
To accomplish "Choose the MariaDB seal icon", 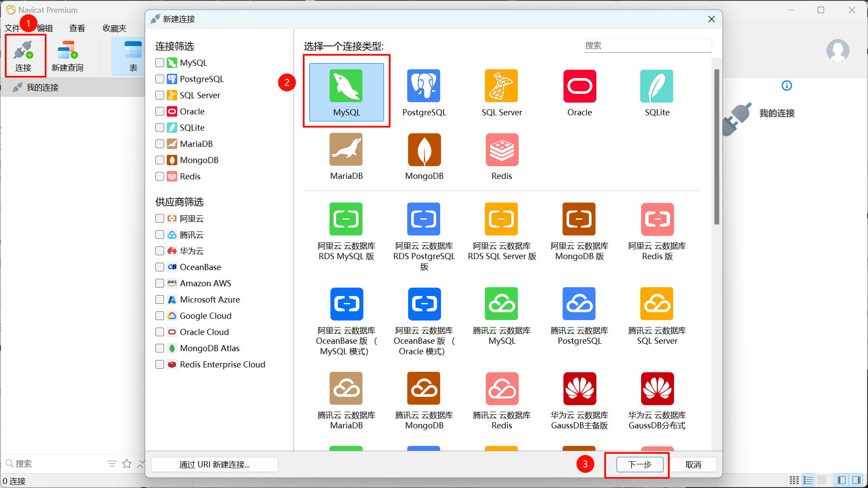I will [x=346, y=150].
